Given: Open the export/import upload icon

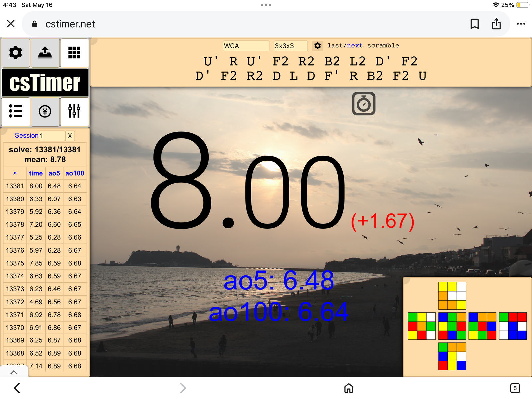Looking at the screenshot, I should (45, 53).
